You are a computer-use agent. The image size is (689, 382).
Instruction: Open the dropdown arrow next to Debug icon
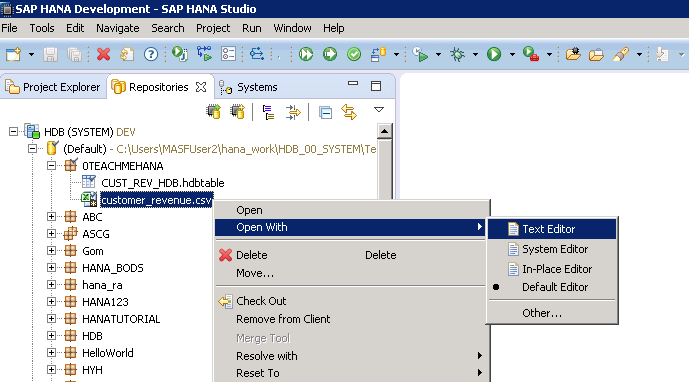475,55
